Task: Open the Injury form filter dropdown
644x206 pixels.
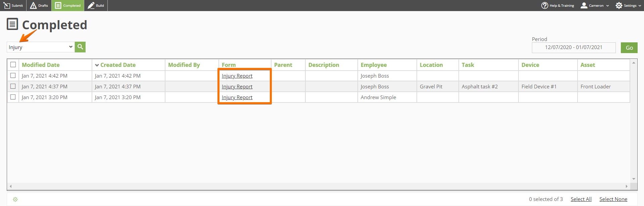Action: pyautogui.click(x=41, y=47)
